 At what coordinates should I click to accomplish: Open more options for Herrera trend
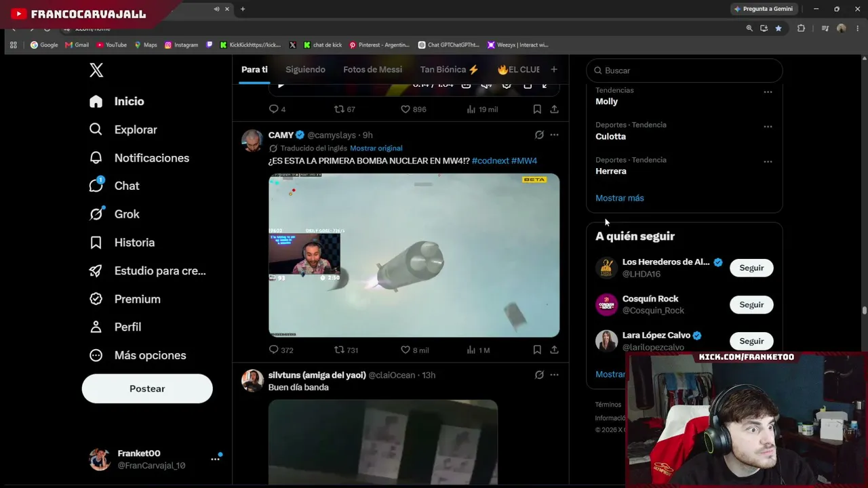[x=768, y=161]
